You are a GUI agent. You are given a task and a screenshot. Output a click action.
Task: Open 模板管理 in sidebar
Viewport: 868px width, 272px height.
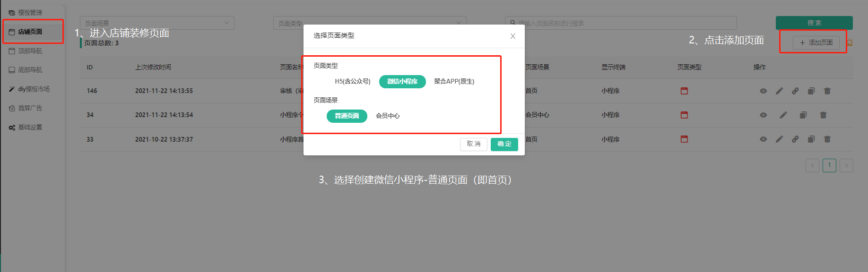click(x=30, y=13)
